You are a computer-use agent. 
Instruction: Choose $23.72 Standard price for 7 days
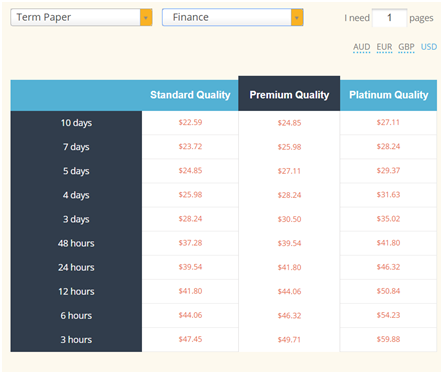coord(190,146)
